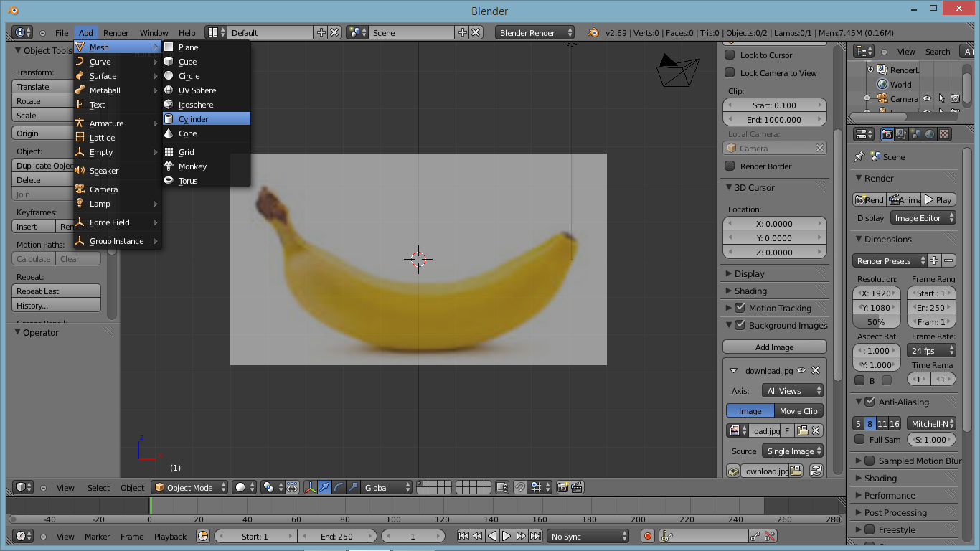Open the Object Mode dropdown
980x551 pixels.
point(189,488)
